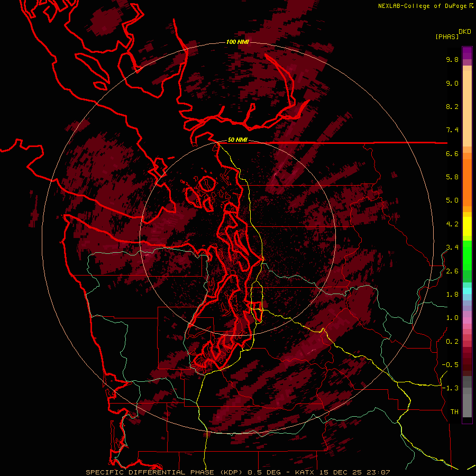The height and width of the screenshot is (476, 476).
Task: Click the "100 NMI" range ring label
Action: coord(237,42)
